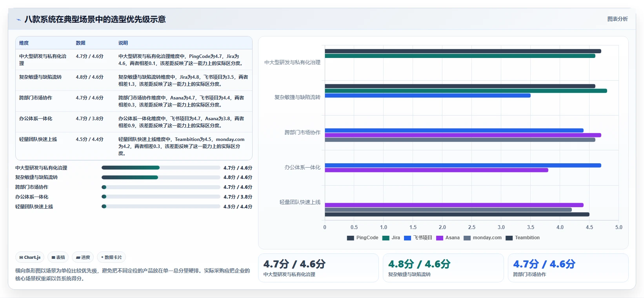Click the page title 八款系统在典型场景中的选型优先级示意
Image resolution: width=644 pixels, height=298 pixels.
[x=95, y=19]
